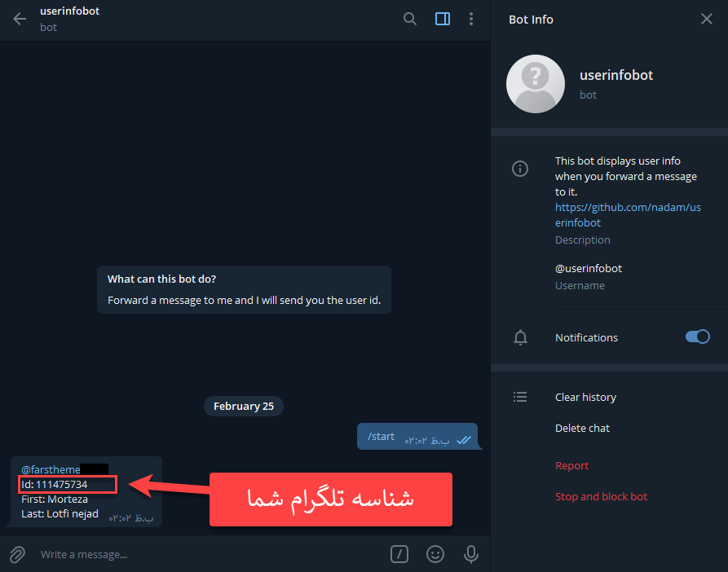
Task: Click the notifications bell icon
Action: point(520,337)
